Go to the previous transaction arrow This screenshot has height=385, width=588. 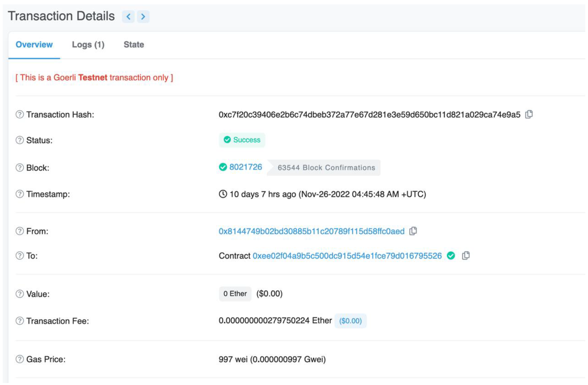[128, 17]
